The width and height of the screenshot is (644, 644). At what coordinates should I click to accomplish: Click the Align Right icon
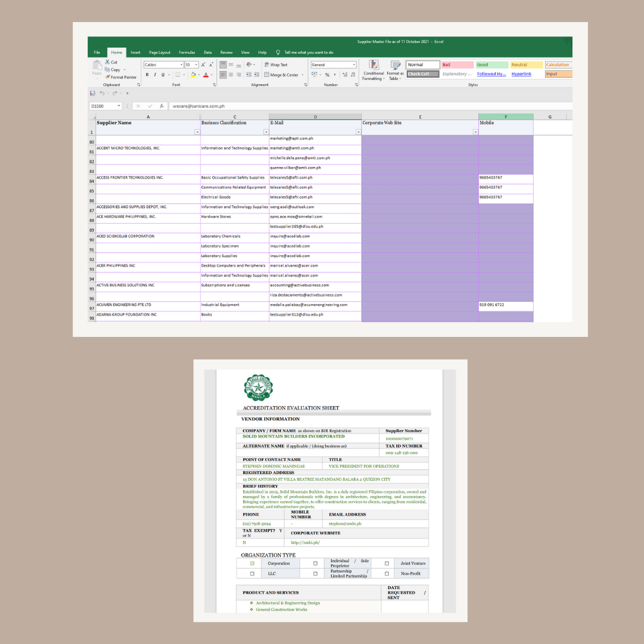coord(239,75)
